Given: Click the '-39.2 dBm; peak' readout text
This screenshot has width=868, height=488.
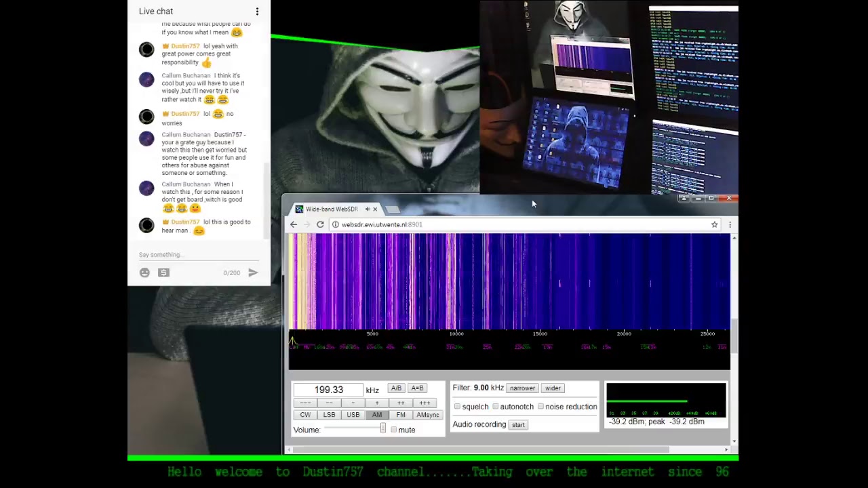Looking at the screenshot, I should [x=656, y=422].
